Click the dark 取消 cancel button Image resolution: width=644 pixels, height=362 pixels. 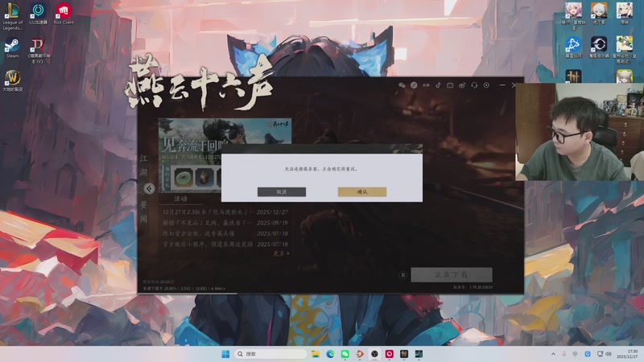click(x=281, y=191)
